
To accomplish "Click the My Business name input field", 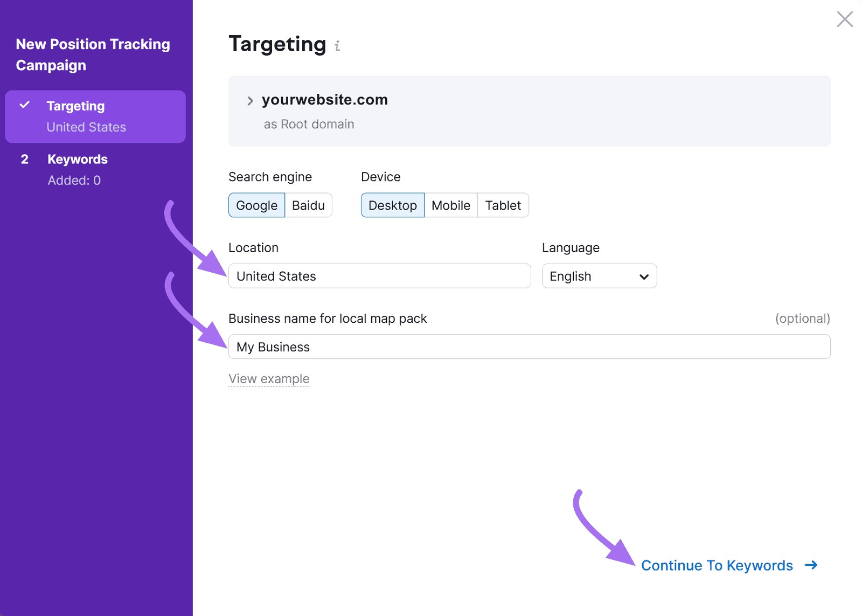I will click(x=529, y=347).
